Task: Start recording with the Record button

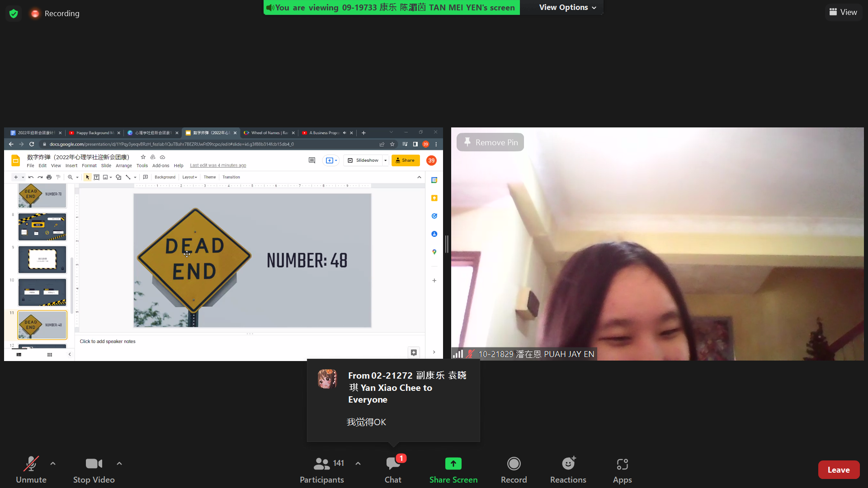Action: click(x=514, y=469)
